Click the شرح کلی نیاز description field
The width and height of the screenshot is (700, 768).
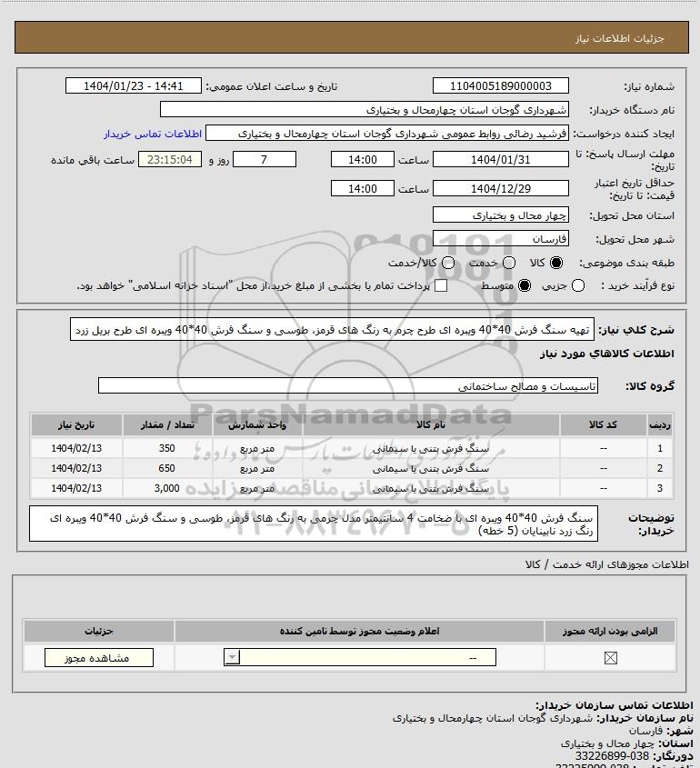[x=332, y=330]
